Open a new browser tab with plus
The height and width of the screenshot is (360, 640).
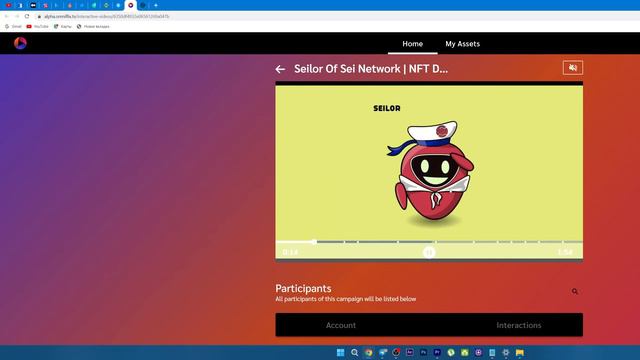tap(156, 5)
